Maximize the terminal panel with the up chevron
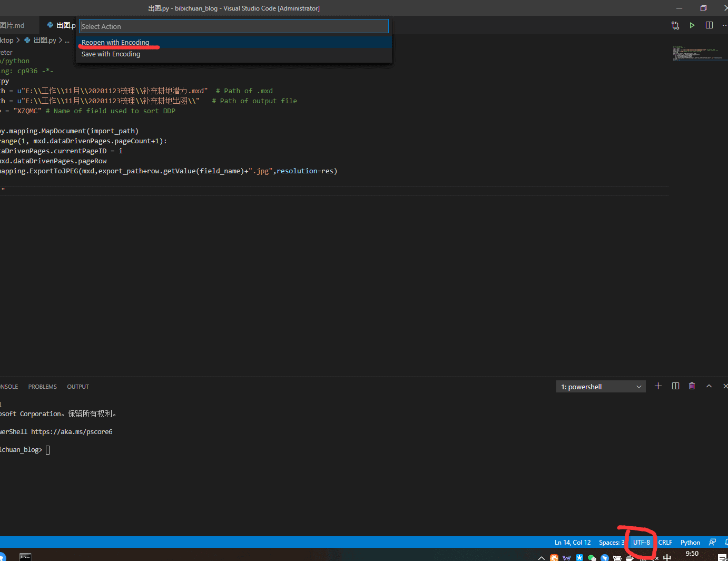This screenshot has width=728, height=561. pyautogui.click(x=709, y=386)
